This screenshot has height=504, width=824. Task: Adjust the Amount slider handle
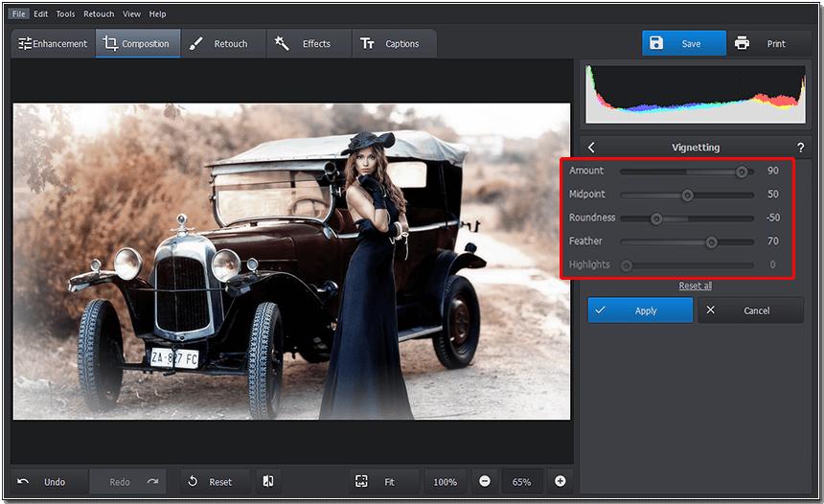742,172
